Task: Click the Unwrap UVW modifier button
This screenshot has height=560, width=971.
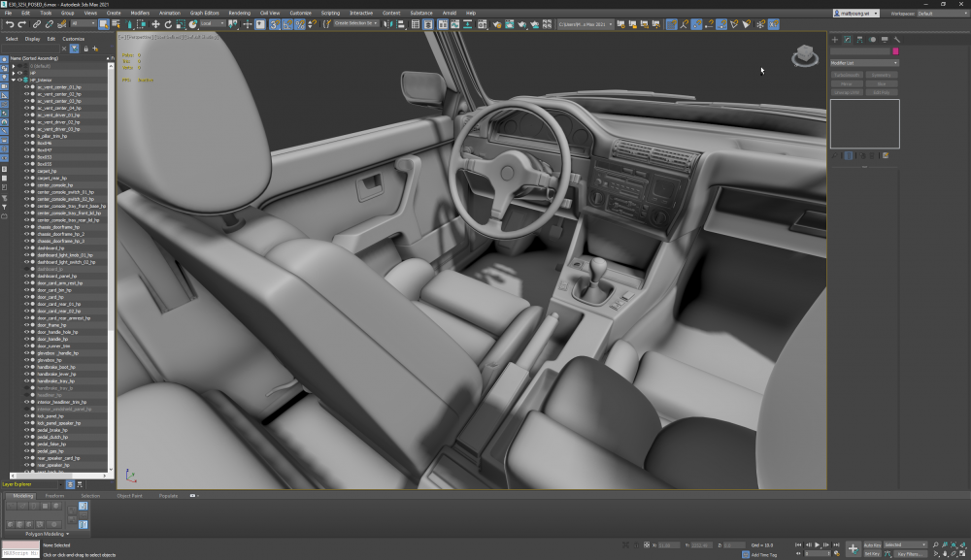Action: (x=847, y=92)
